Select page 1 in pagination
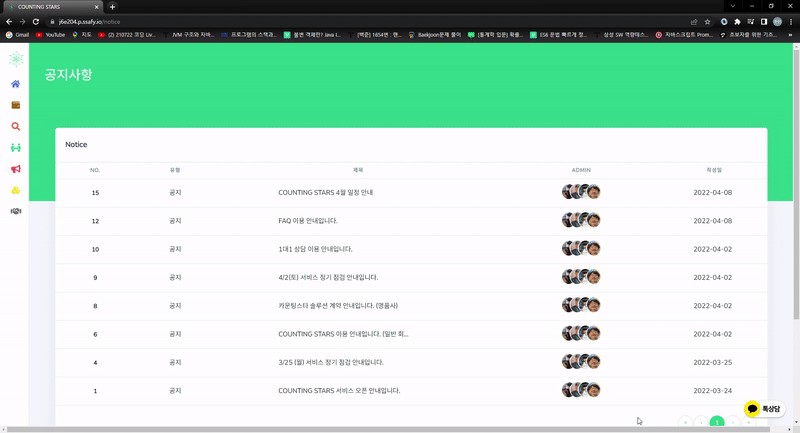This screenshot has height=433, width=800. 717,422
